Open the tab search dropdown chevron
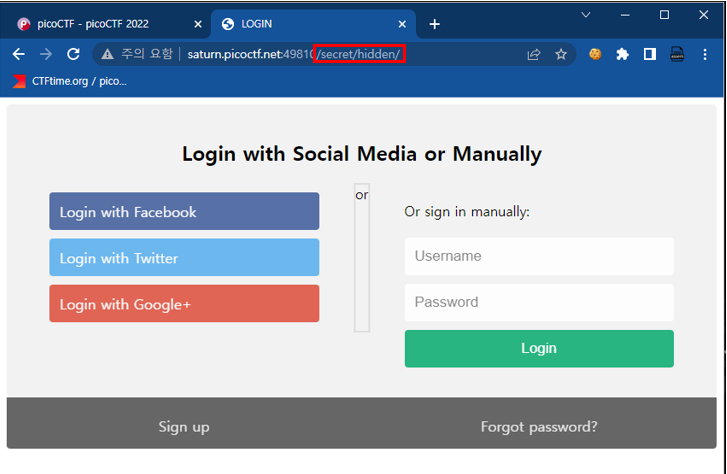Screen dimensions: 727x474 [x=586, y=15]
